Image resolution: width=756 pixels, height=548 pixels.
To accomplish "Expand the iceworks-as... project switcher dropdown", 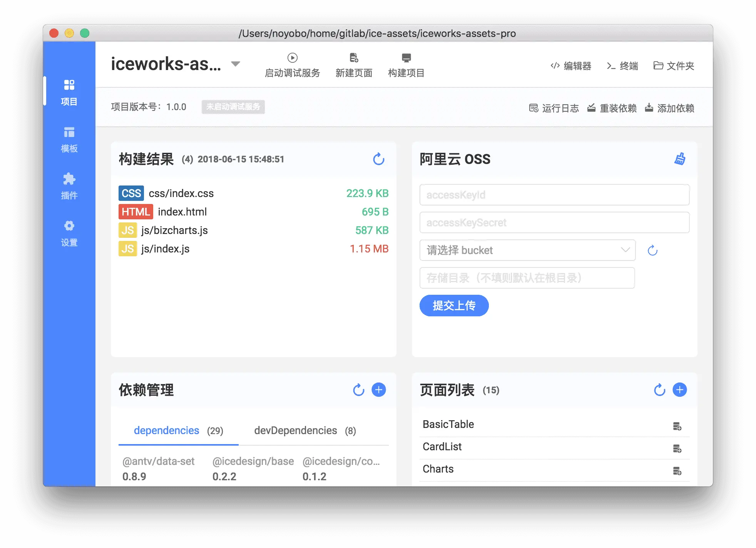I will tap(236, 64).
